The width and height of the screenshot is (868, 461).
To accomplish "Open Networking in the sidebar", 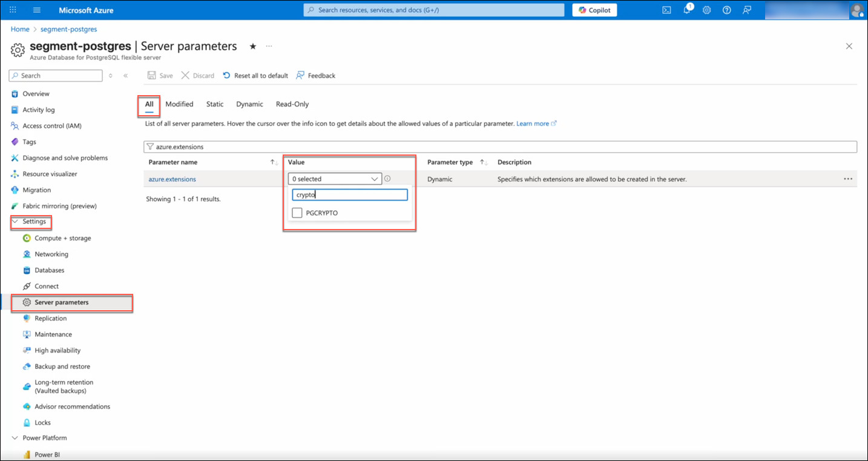I will [51, 254].
